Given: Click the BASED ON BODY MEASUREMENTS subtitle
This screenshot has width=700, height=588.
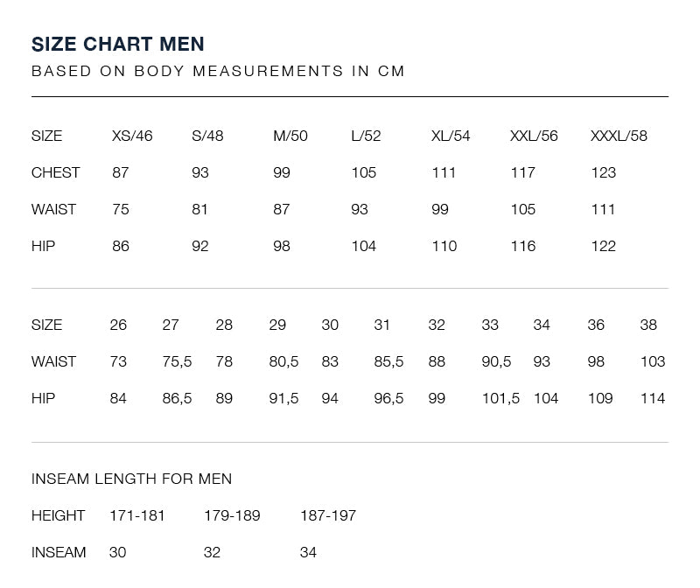Looking at the screenshot, I should coord(218,71).
